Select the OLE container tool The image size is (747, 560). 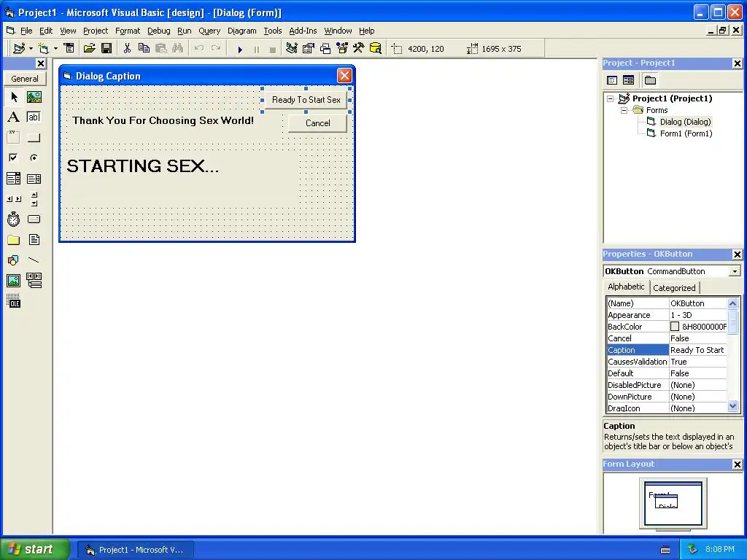tap(14, 301)
